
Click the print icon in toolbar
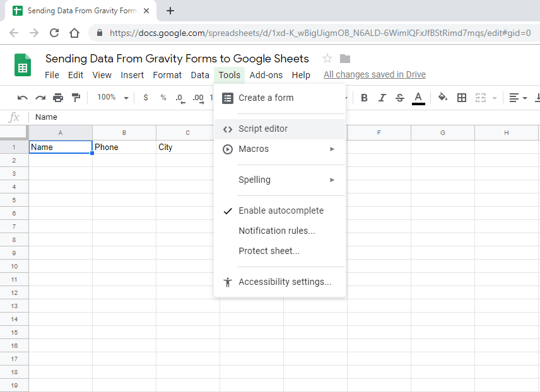point(58,98)
